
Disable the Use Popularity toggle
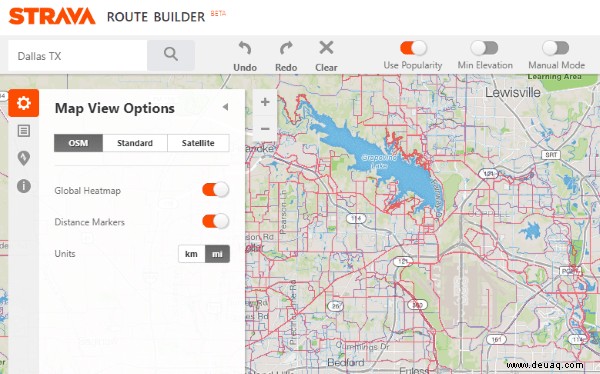tap(413, 48)
